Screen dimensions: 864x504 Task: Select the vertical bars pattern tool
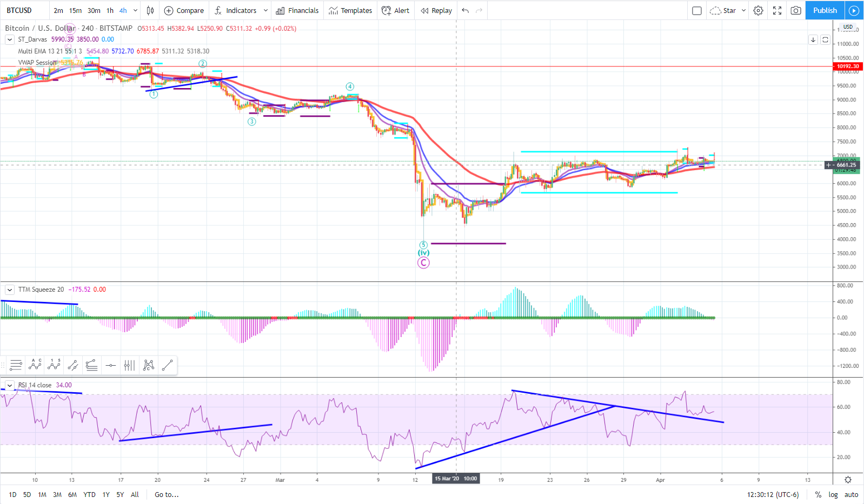pos(129,366)
